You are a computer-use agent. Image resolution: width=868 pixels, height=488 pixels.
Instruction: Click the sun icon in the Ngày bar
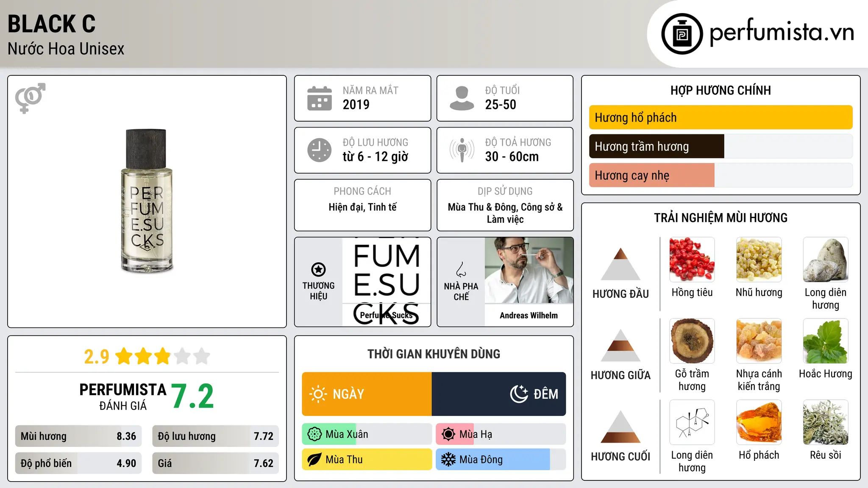pos(318,394)
